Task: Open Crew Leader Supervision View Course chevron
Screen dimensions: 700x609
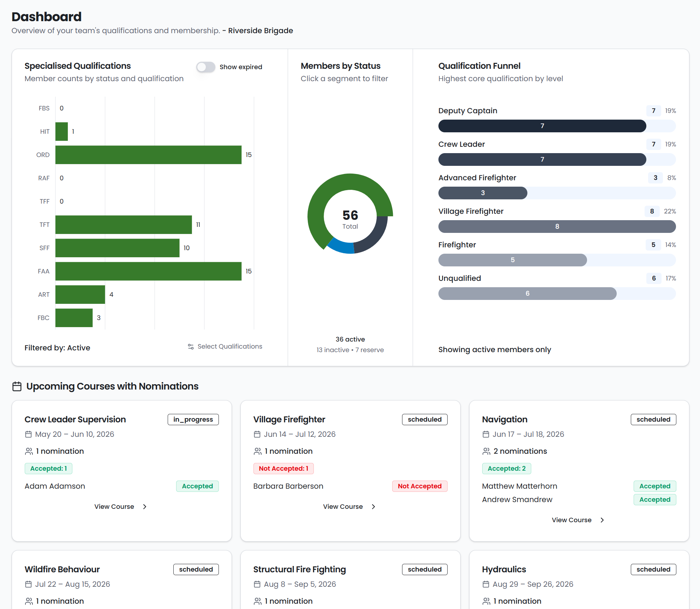Action: coord(145,507)
